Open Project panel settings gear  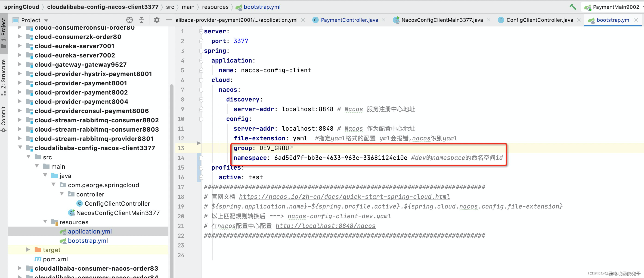click(157, 20)
